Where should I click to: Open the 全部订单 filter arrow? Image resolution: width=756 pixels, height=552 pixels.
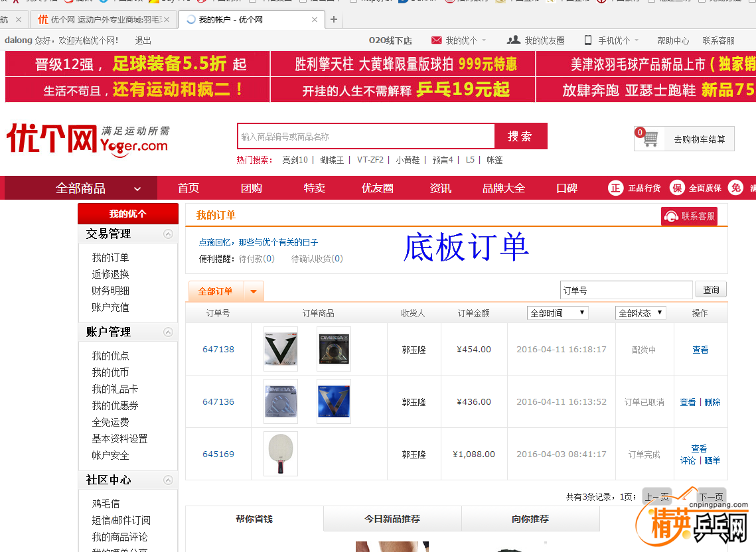click(254, 291)
